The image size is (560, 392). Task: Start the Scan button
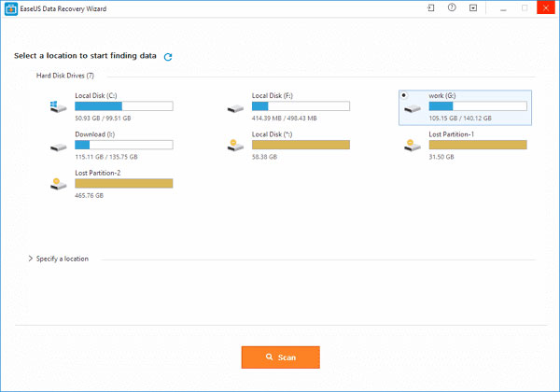(x=280, y=357)
